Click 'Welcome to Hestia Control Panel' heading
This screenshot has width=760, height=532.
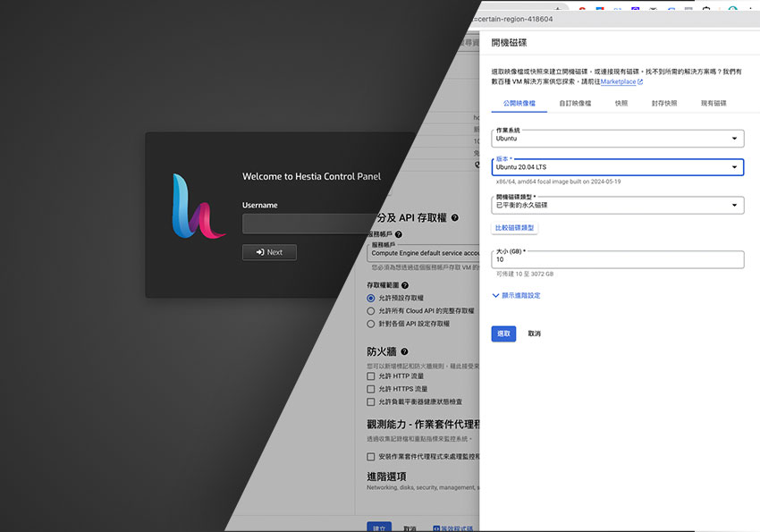point(311,177)
